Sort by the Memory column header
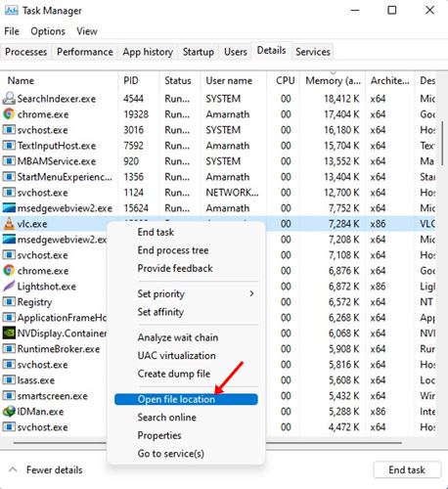Image resolution: width=448 pixels, height=489 pixels. pyautogui.click(x=333, y=80)
